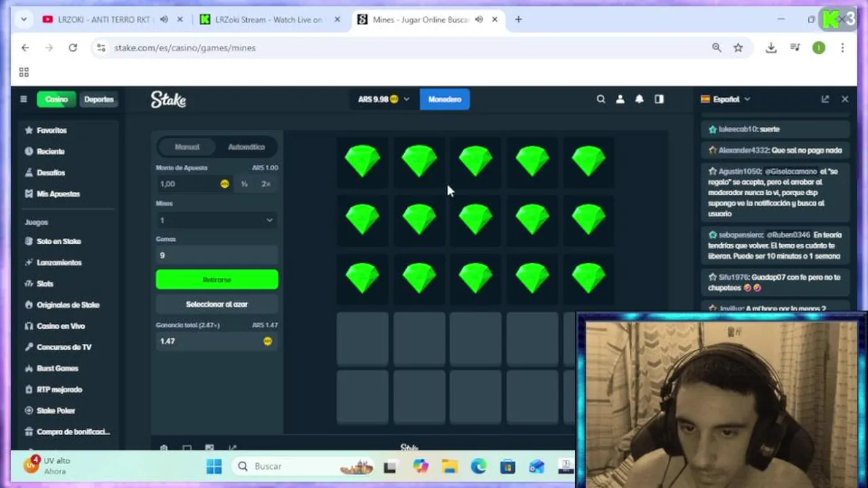
Task: Open File Explorer from taskbar
Action: (x=450, y=466)
